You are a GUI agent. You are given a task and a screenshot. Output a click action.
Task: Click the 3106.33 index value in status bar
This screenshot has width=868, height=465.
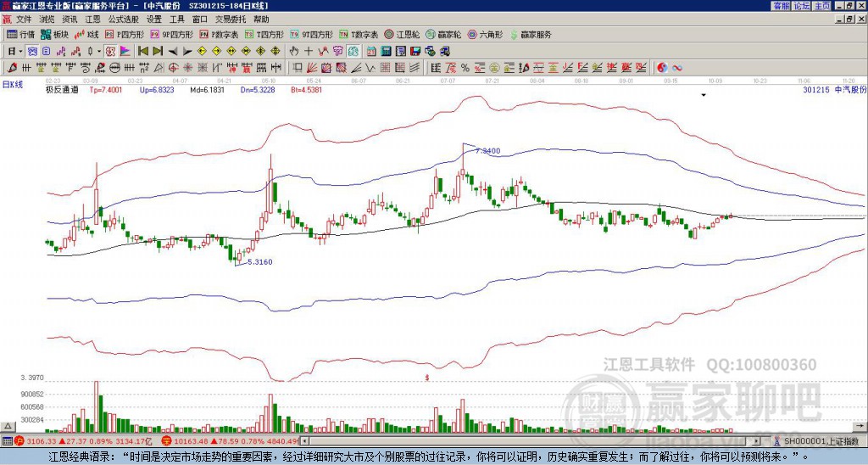[x=42, y=441]
